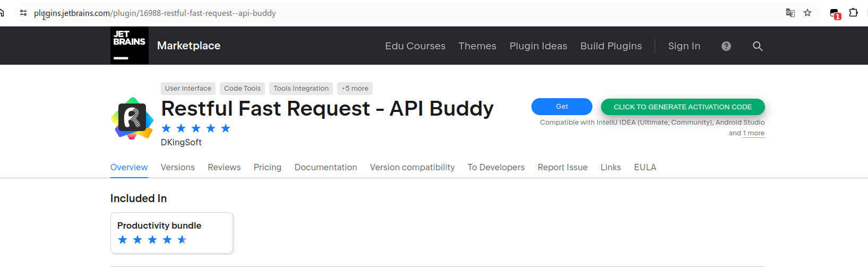The width and height of the screenshot is (868, 270).
Task: Bookmark page with star icon
Action: click(x=807, y=13)
